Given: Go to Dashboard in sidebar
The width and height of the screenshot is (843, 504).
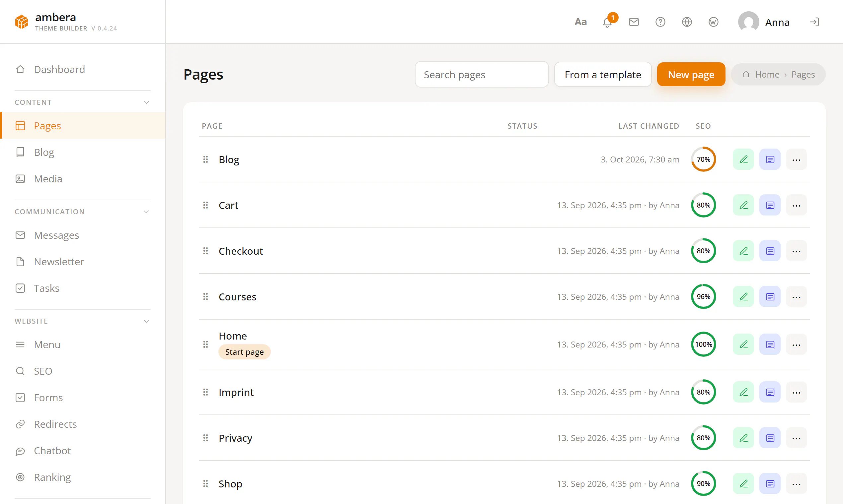Looking at the screenshot, I should tap(82, 69).
